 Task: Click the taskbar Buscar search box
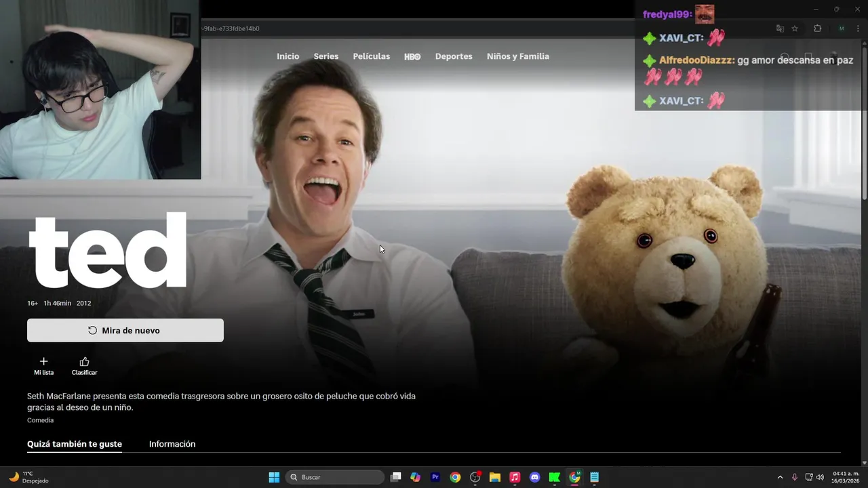point(335,477)
